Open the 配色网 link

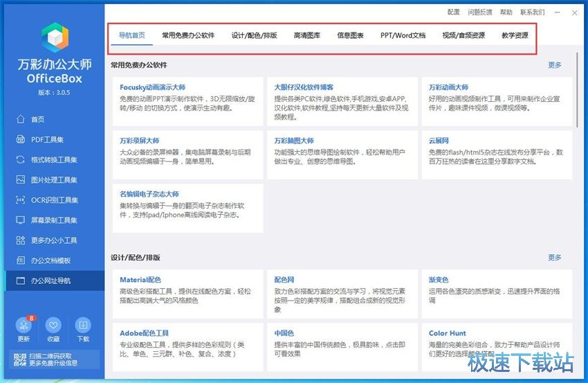pyautogui.click(x=284, y=279)
